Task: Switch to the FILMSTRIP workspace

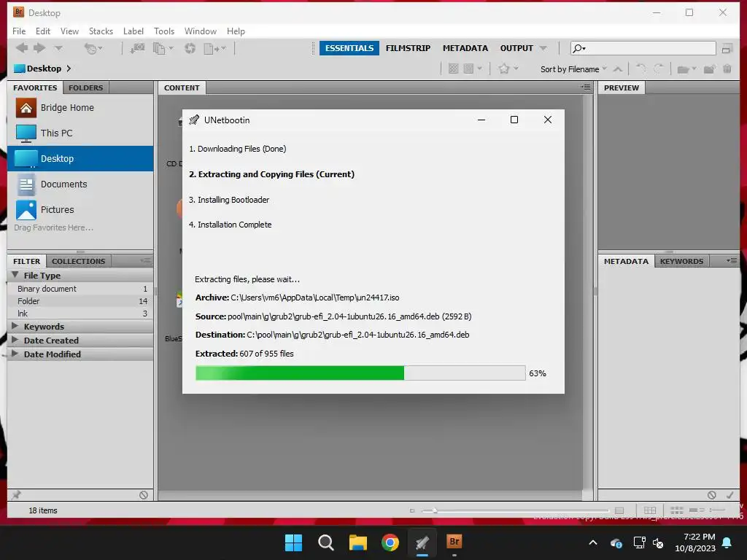Action: pos(408,48)
